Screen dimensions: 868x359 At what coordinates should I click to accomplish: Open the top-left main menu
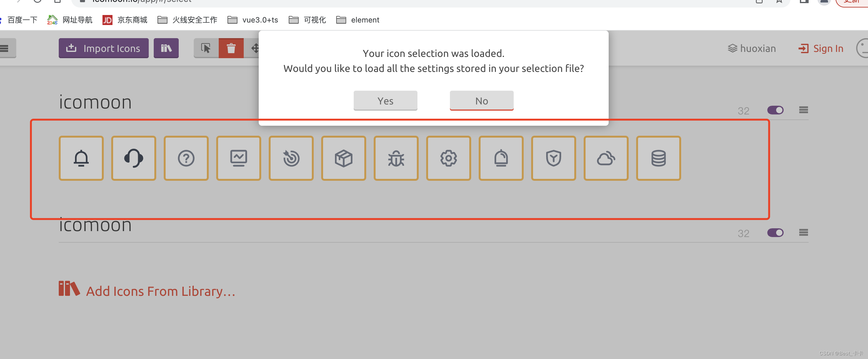[x=5, y=48]
